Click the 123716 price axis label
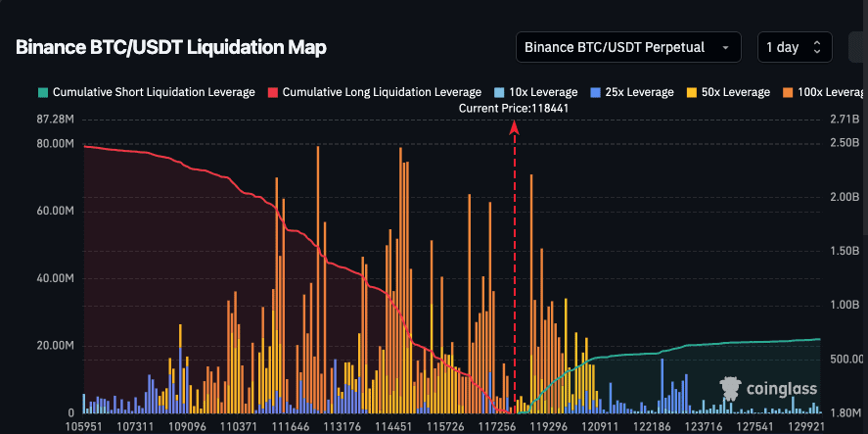 [703, 427]
